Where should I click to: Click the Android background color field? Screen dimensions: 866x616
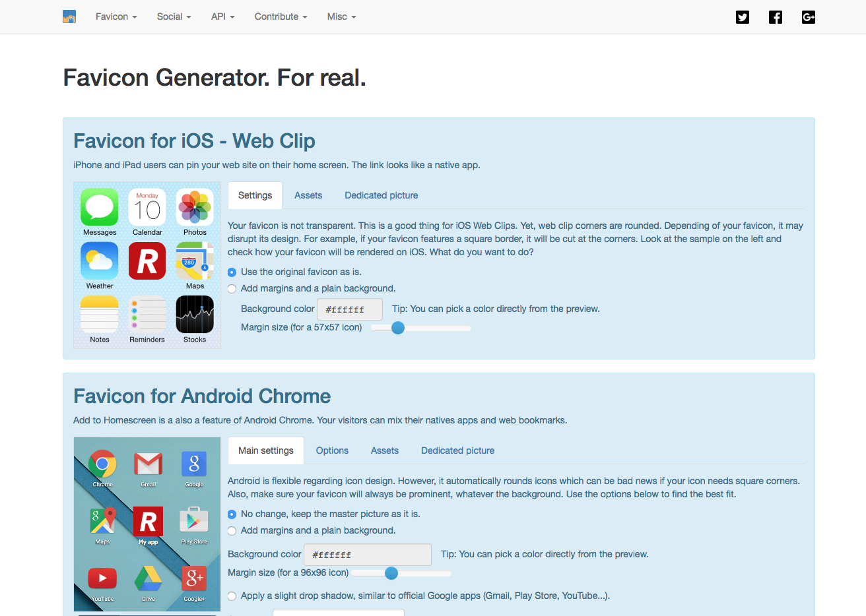pos(368,555)
